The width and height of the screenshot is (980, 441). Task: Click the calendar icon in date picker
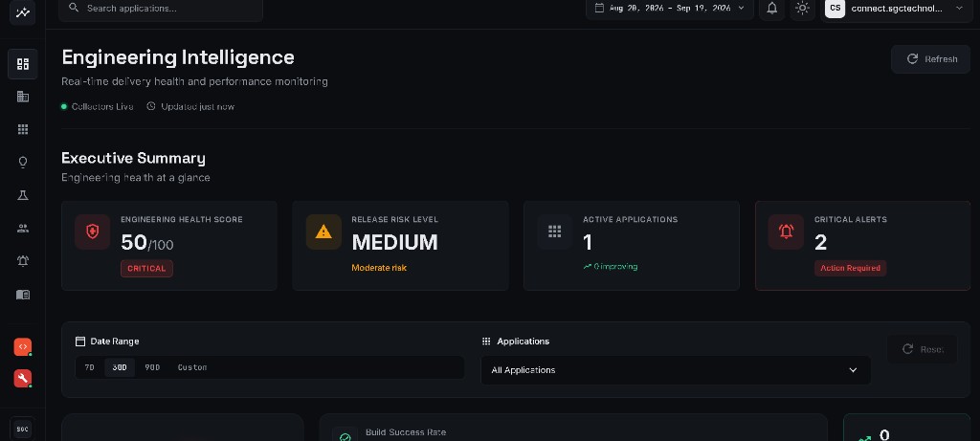pyautogui.click(x=599, y=8)
